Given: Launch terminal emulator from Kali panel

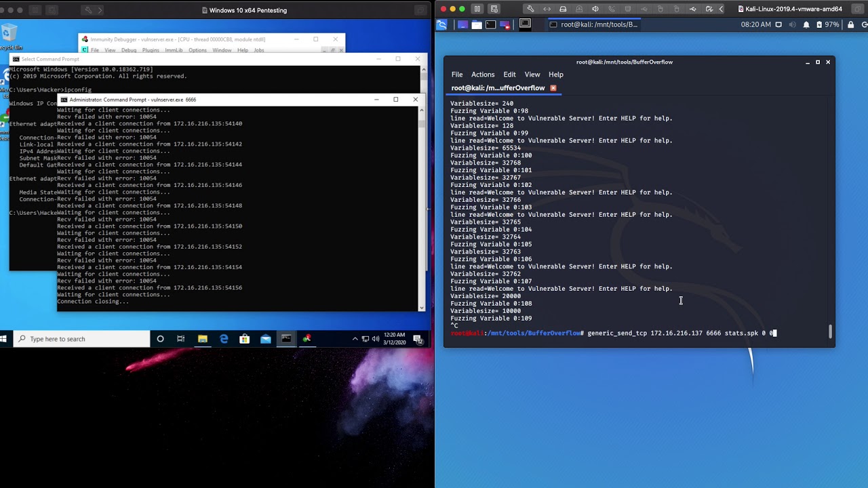Looking at the screenshot, I should coord(490,24).
